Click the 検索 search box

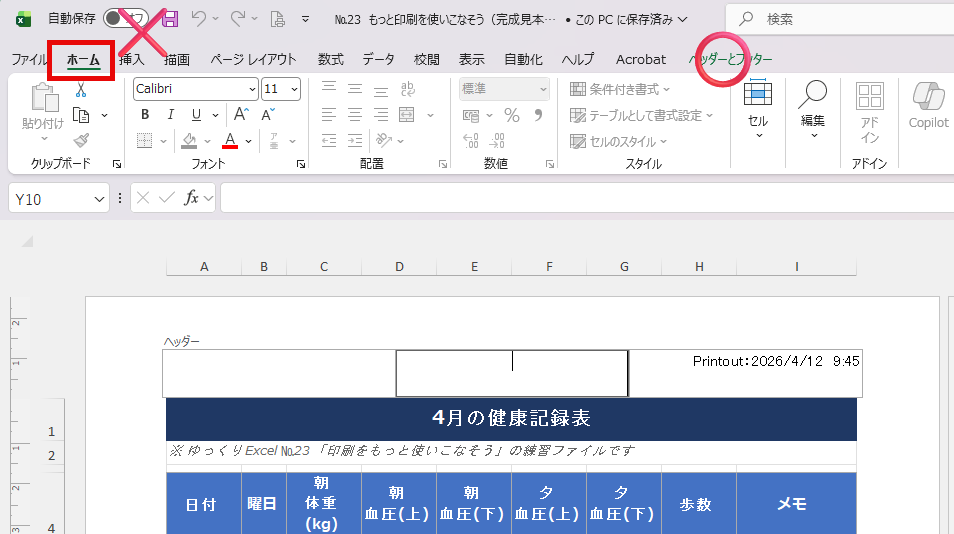(840, 19)
